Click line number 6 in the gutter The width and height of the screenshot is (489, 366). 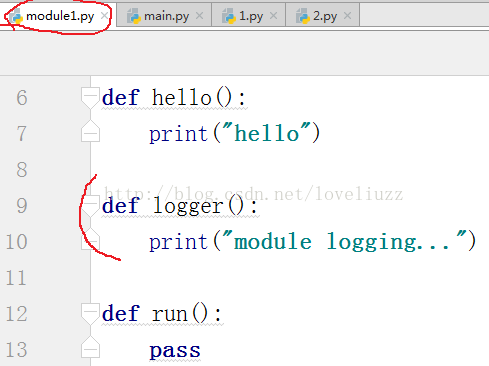click(x=22, y=98)
